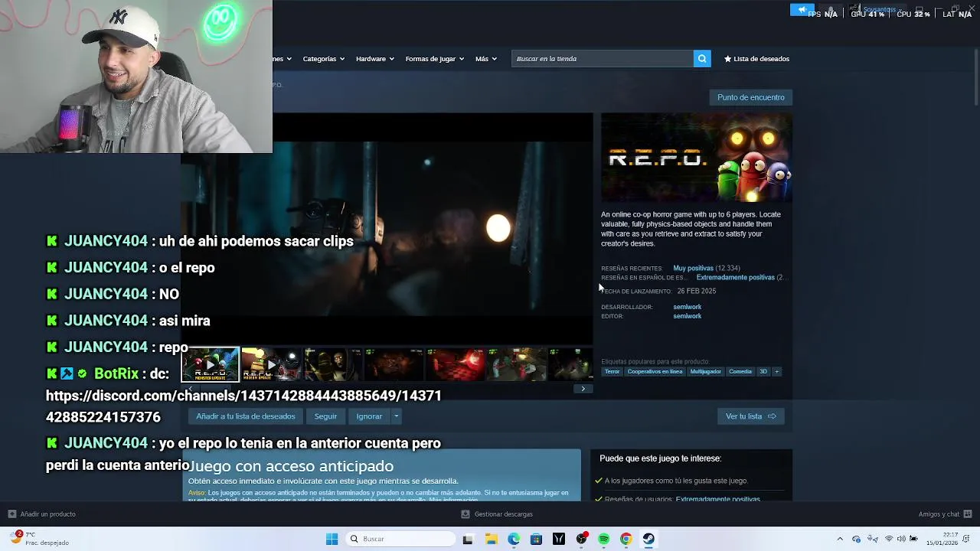Open Punto de encuentro community hub
Screen dimensions: 980x551
click(750, 97)
